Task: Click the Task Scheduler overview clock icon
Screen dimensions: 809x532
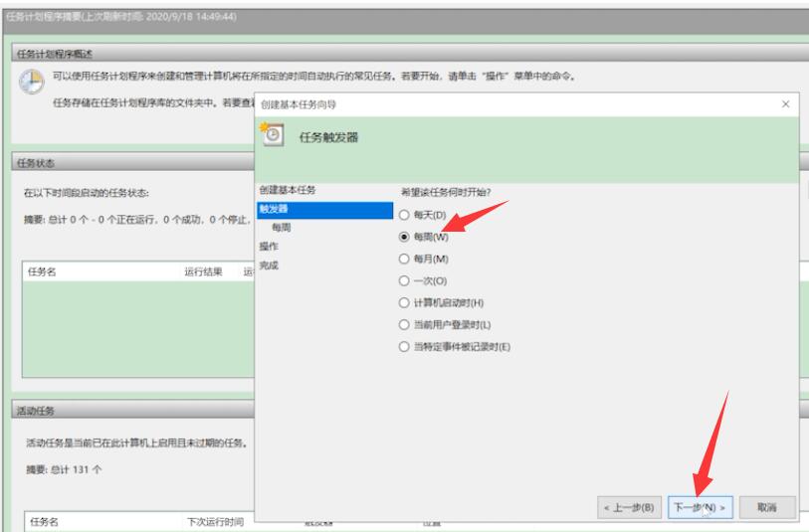Action: [32, 82]
